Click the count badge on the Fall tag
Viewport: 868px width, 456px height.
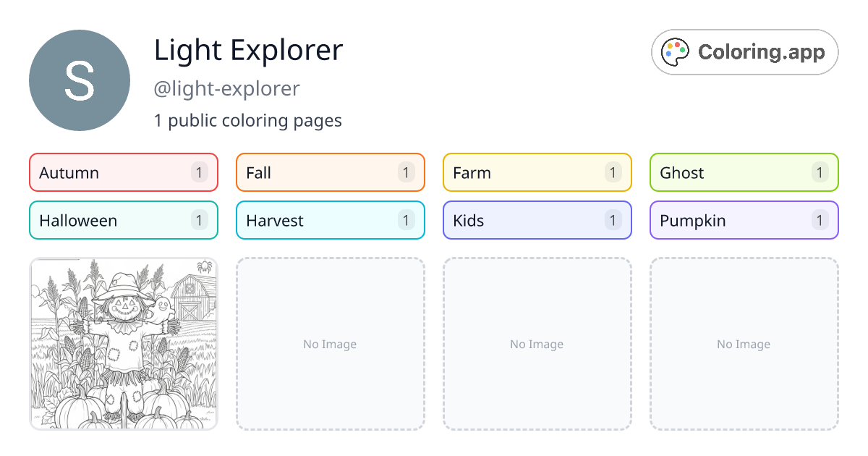click(x=406, y=172)
